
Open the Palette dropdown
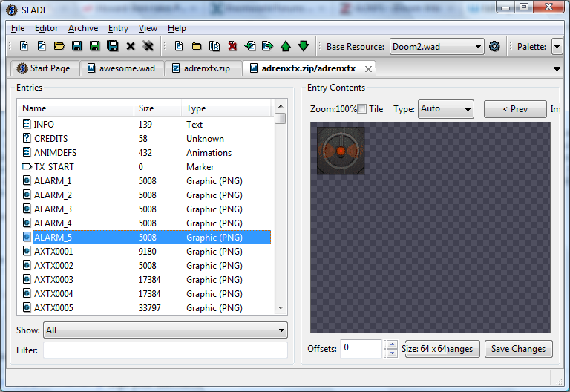point(557,47)
